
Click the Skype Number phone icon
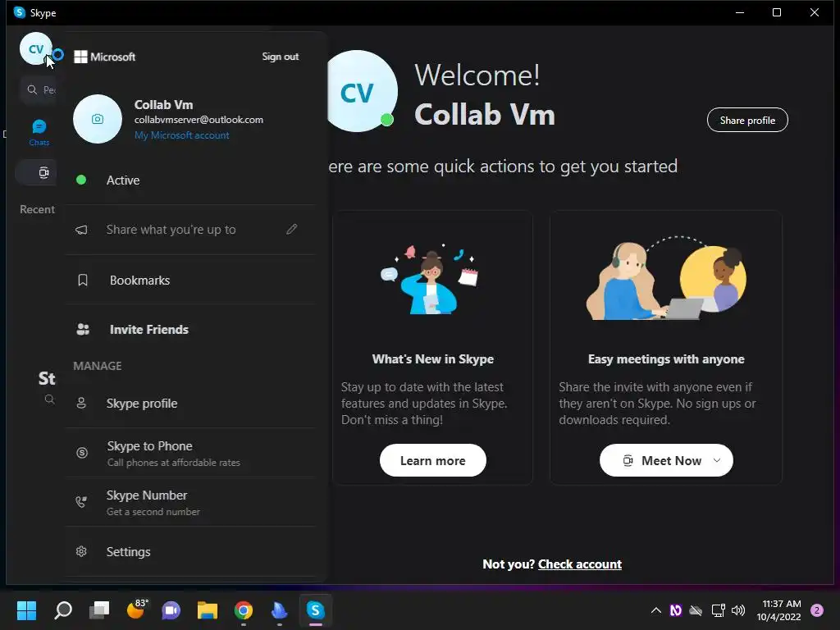click(81, 502)
